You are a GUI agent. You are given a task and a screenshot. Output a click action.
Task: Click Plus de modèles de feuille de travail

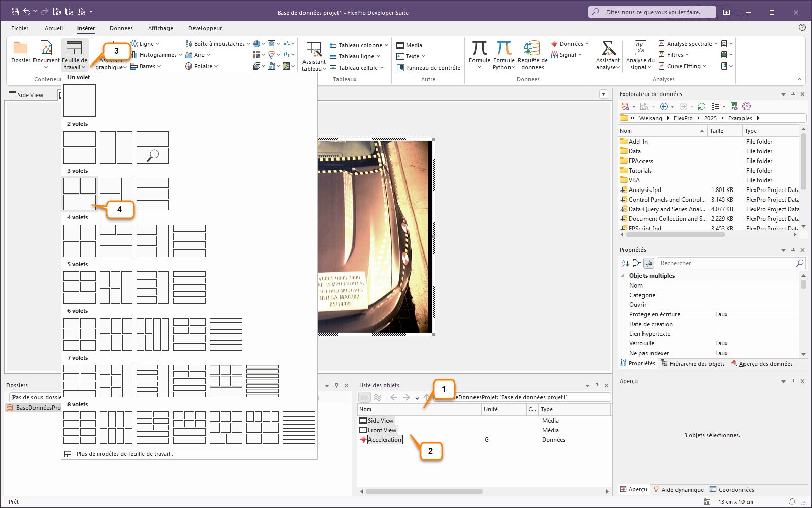pos(125,454)
